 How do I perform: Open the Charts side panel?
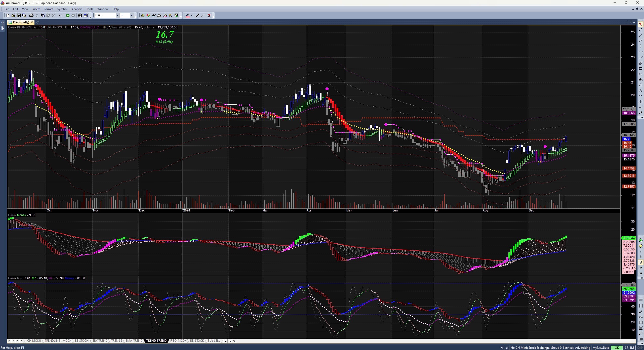pyautogui.click(x=2, y=26)
